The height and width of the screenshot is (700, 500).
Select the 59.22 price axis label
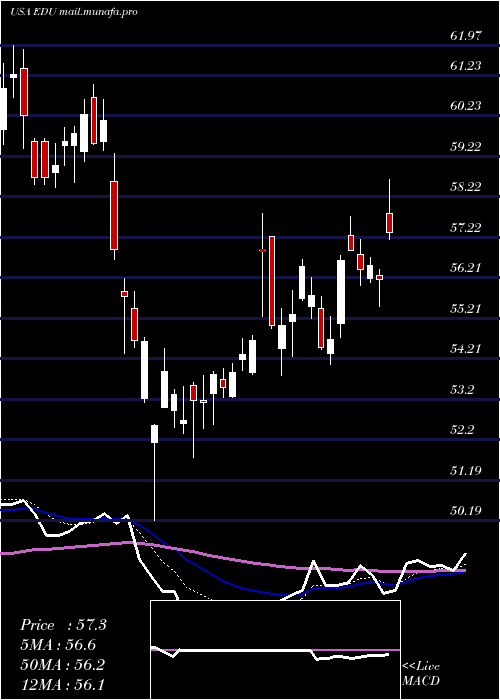(x=466, y=147)
